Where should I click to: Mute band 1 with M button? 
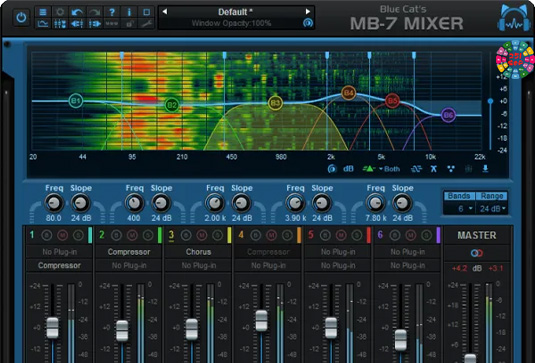point(62,235)
